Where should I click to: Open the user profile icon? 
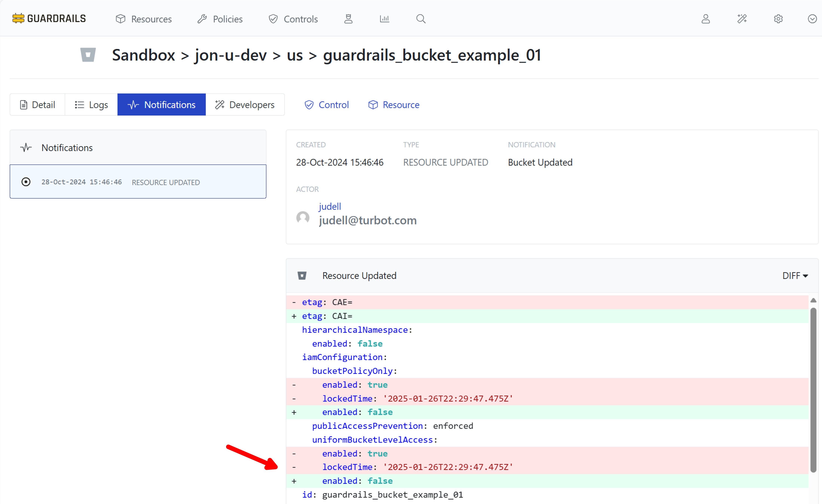click(706, 19)
